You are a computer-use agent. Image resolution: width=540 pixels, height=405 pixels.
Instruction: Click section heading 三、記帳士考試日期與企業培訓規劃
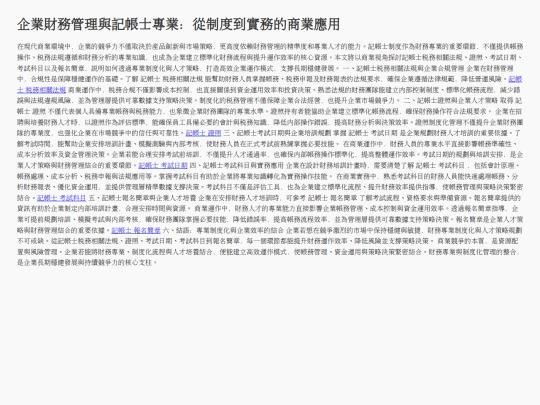(277, 133)
